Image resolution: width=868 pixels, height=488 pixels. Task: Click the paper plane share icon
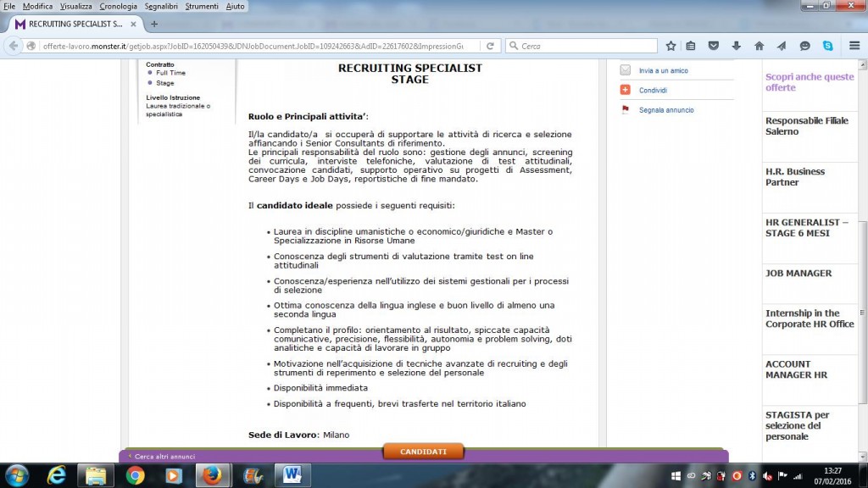(782, 46)
